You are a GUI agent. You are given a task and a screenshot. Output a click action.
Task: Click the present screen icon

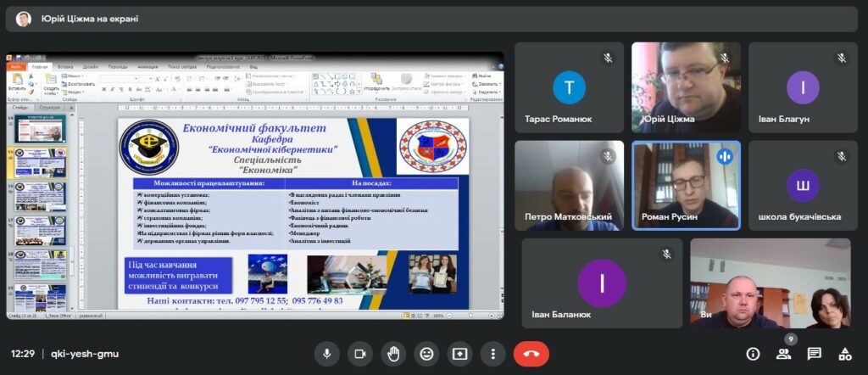[459, 354]
